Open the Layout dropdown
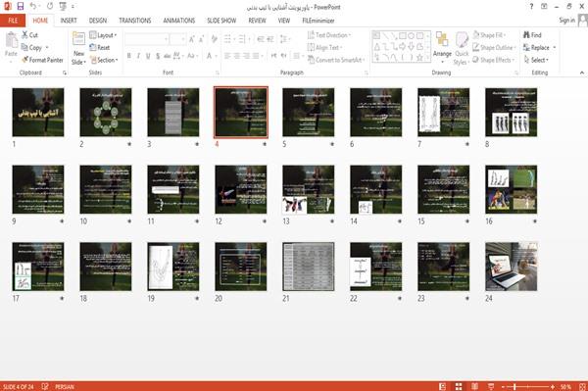Screen dimensions: 588x391 point(103,35)
